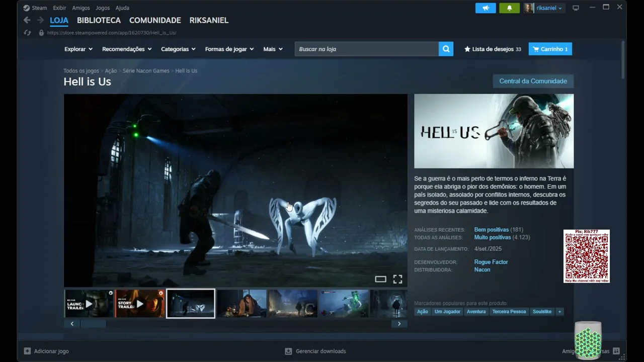644x362 pixels.
Task: Select the Ação tag below popular tags
Action: pos(423,312)
